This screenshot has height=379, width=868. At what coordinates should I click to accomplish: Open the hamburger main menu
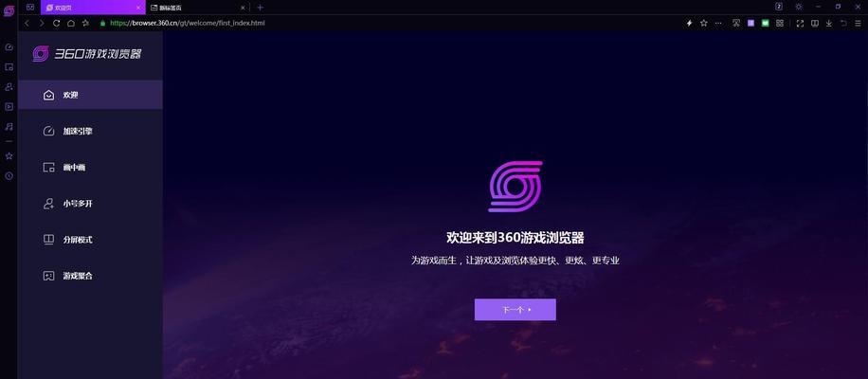(858, 24)
